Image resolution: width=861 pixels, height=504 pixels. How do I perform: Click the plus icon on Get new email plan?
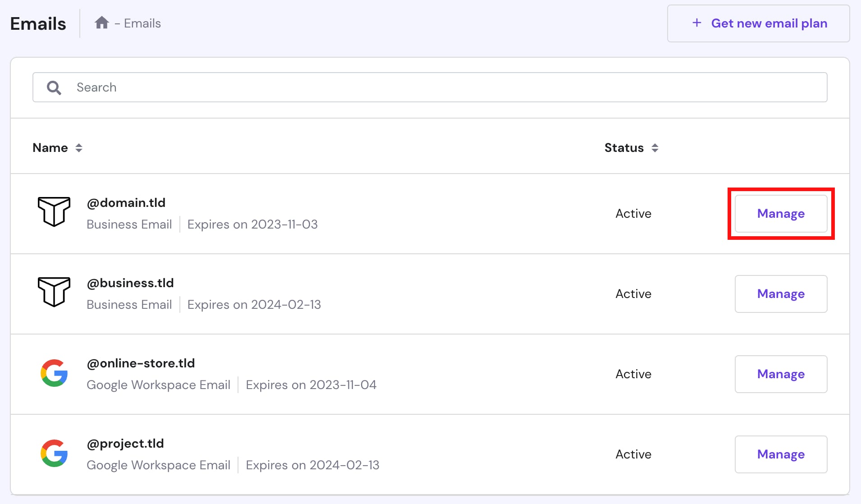pos(696,23)
